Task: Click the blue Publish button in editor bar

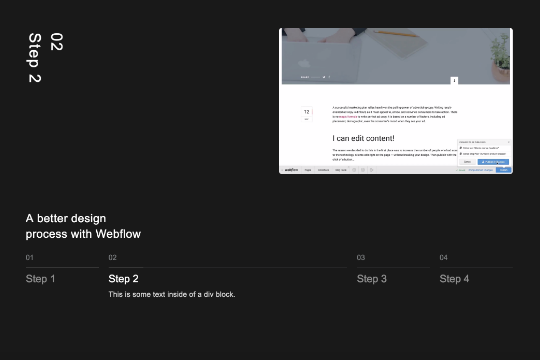Action: point(503,170)
